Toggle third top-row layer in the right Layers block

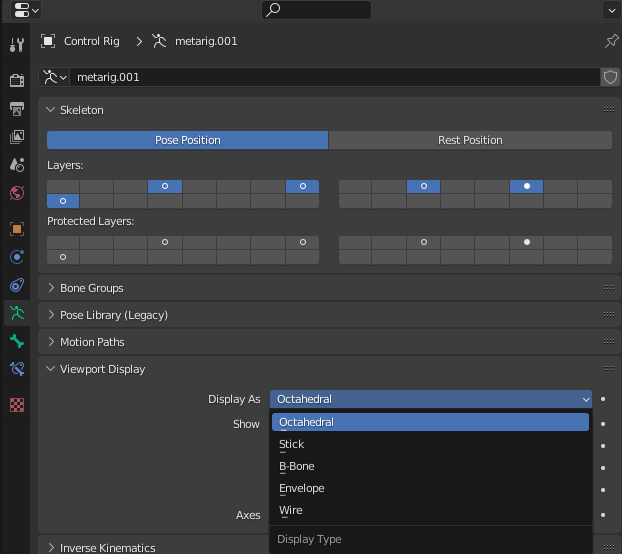click(424, 186)
